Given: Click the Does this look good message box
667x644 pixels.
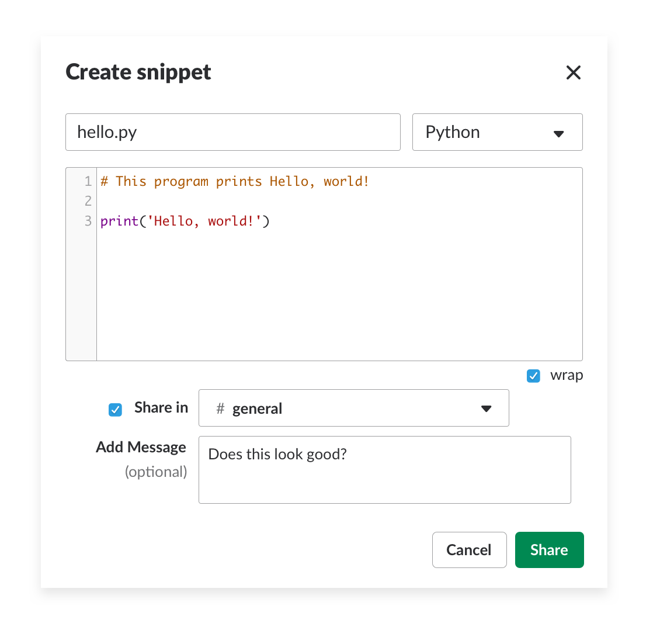Looking at the screenshot, I should pos(384,469).
